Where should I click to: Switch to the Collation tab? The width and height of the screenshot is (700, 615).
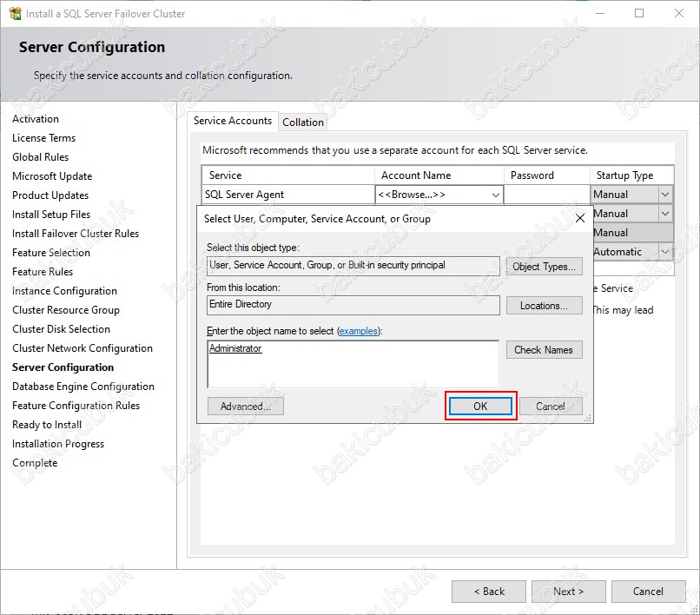pos(303,122)
